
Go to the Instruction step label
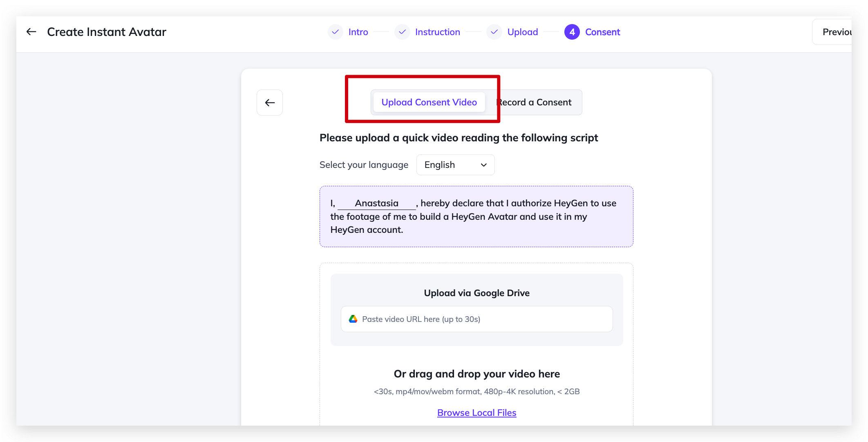pyautogui.click(x=437, y=32)
